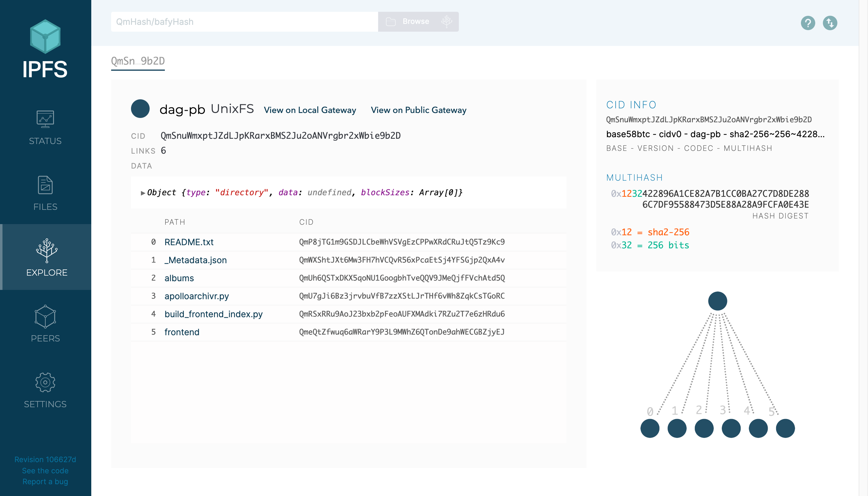868x496 pixels.
Task: Open View on Local Gateway link
Action: pos(310,110)
